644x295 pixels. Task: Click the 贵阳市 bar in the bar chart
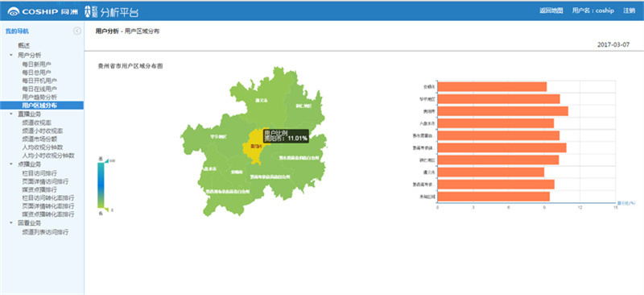point(503,111)
